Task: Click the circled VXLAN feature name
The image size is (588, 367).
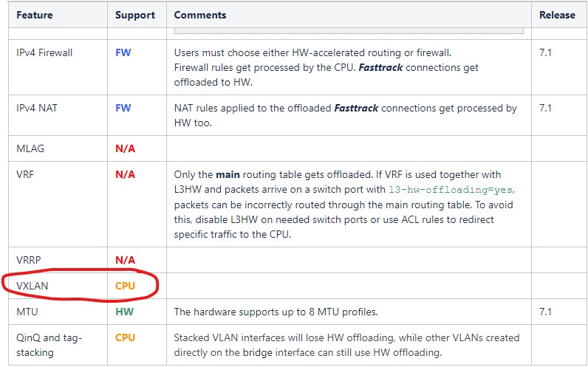Action: coord(32,286)
